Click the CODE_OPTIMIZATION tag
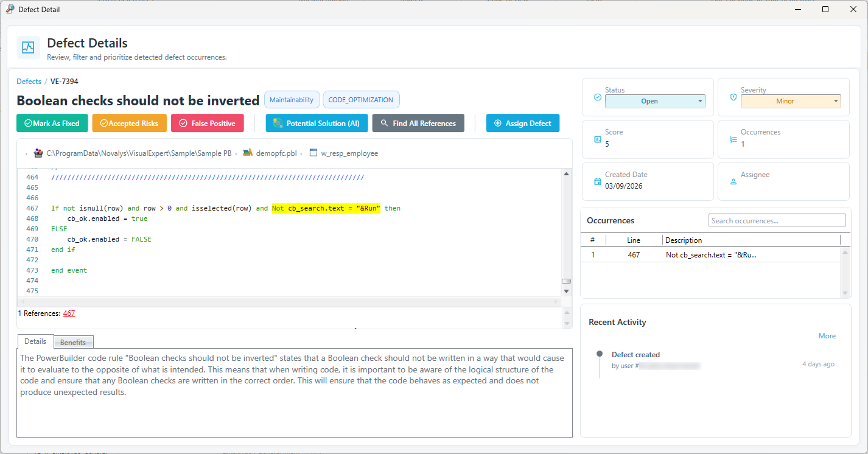This screenshot has height=454, width=868. click(362, 100)
